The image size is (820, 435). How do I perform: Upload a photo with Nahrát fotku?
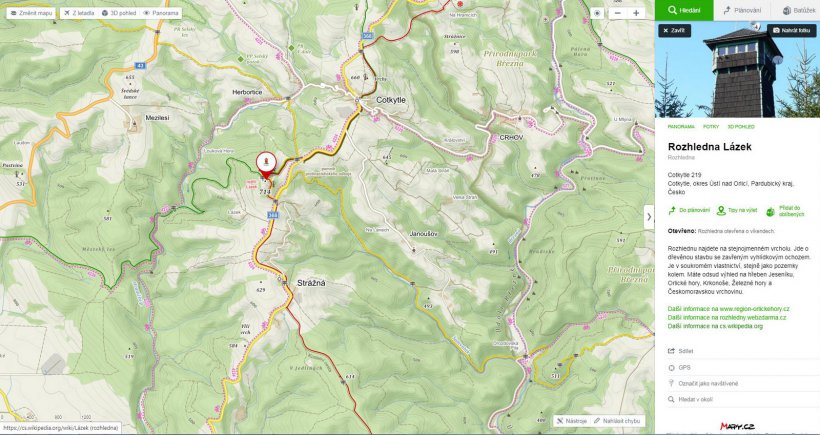click(791, 30)
